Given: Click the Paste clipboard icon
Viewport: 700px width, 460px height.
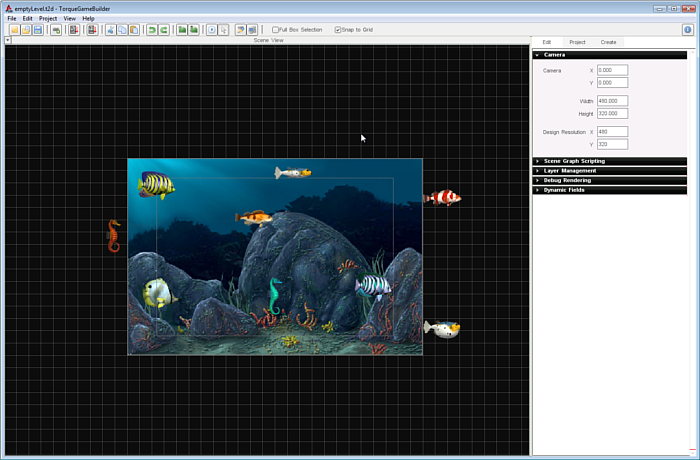Looking at the screenshot, I should 134,30.
